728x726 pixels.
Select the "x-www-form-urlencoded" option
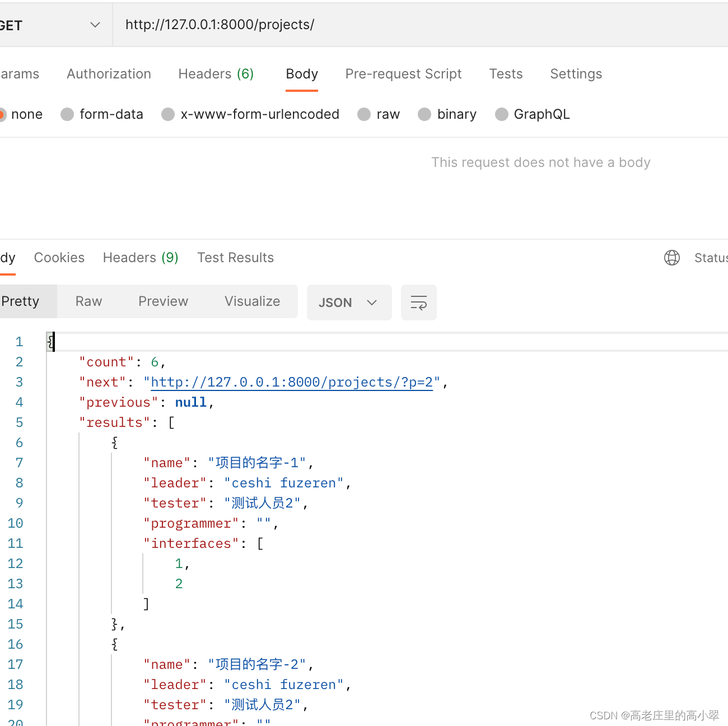click(250, 114)
